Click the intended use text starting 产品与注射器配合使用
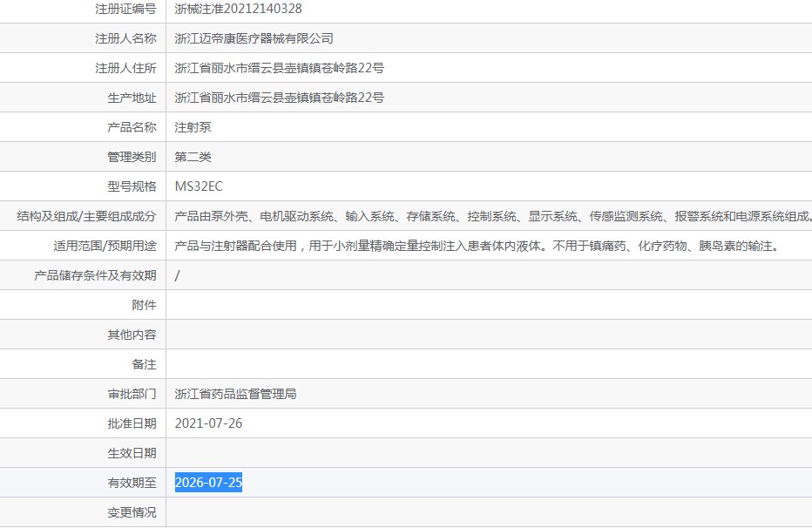Screen dimensions: 812x528 click(477, 246)
